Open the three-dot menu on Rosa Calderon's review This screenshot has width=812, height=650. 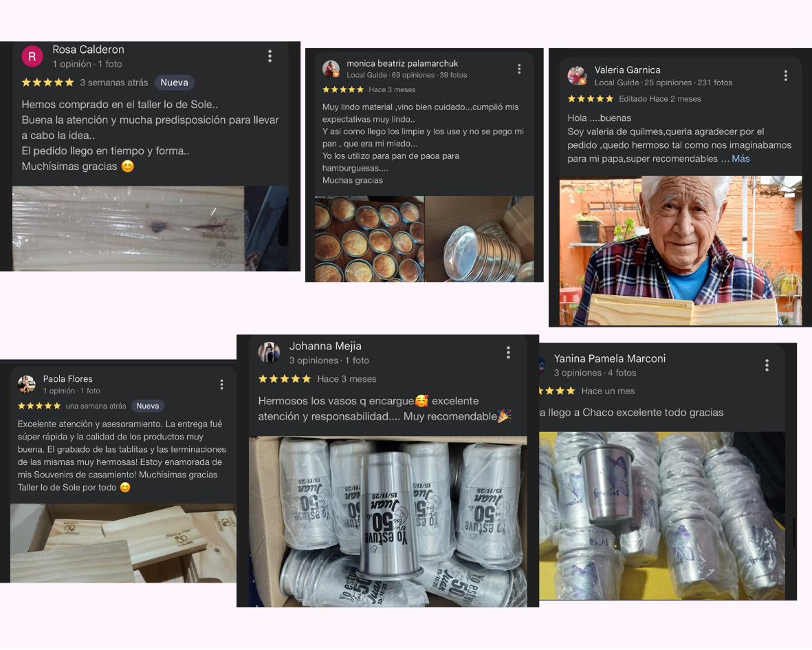270,56
